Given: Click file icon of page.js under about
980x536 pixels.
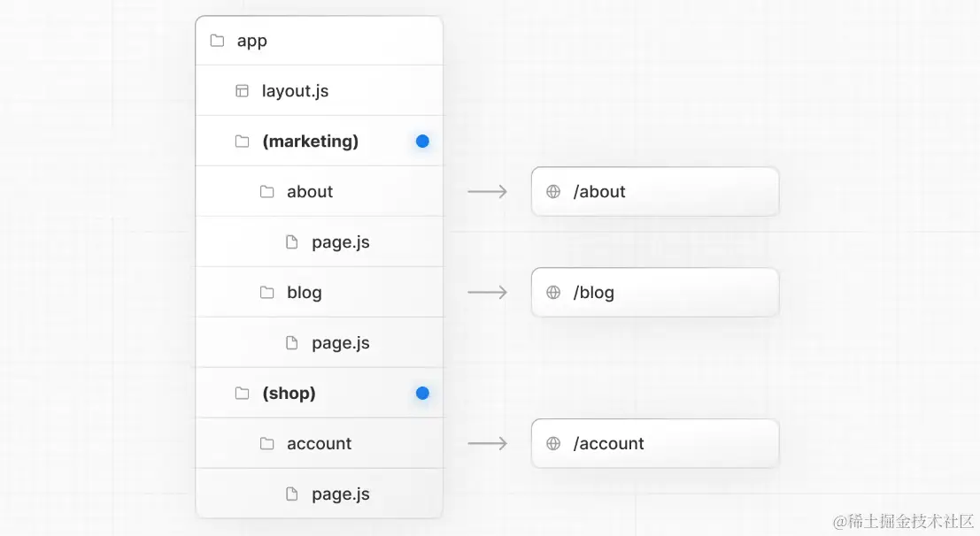Looking at the screenshot, I should [292, 242].
